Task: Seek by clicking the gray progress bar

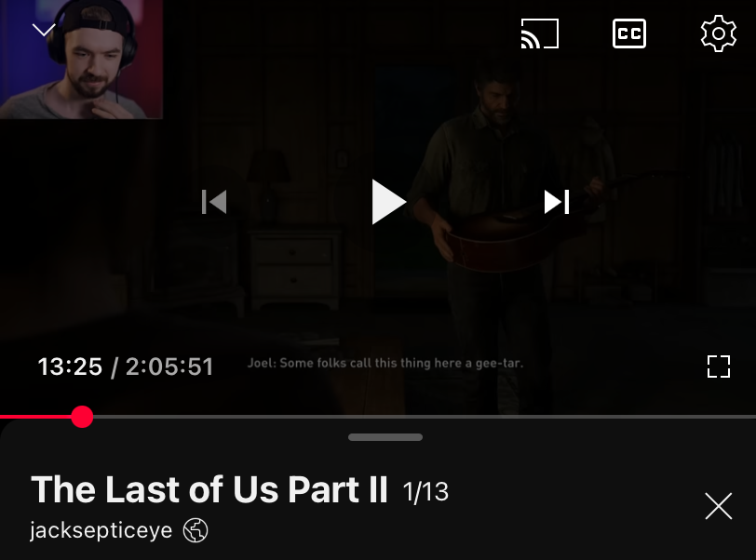Action: pos(425,417)
